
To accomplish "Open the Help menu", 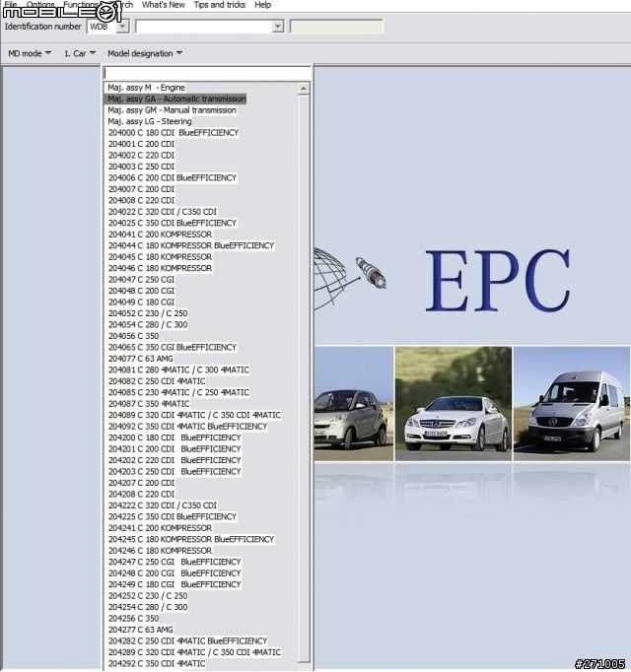I will coord(262,5).
